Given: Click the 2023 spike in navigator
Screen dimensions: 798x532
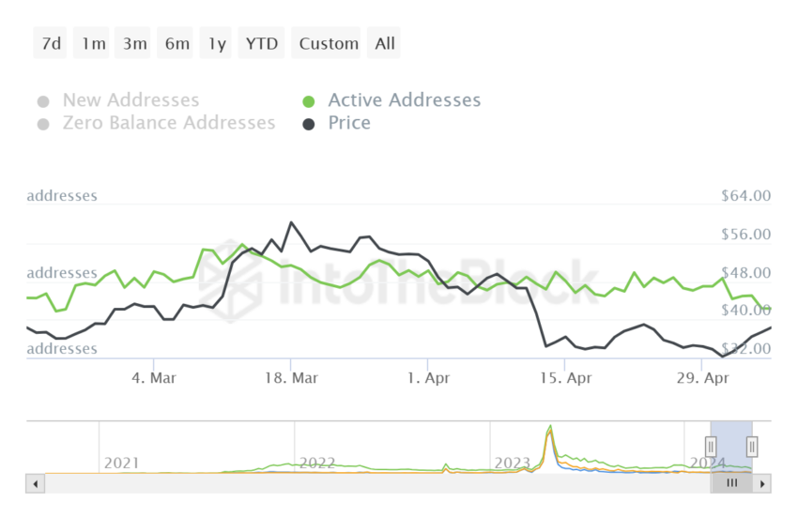Looking at the screenshot, I should [x=549, y=429].
